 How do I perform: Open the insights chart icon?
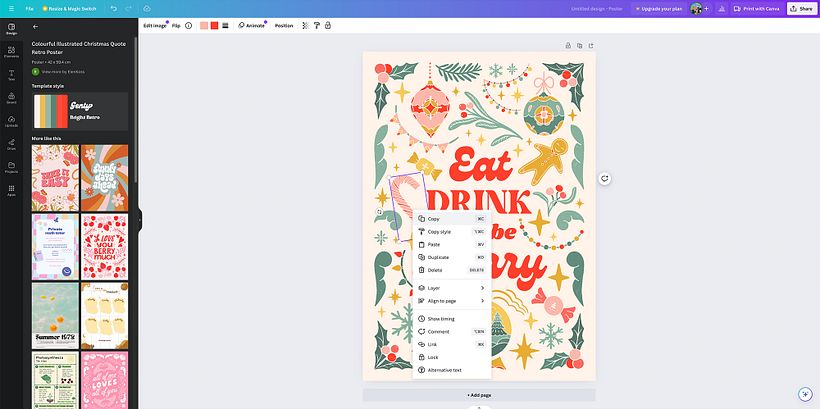(x=722, y=9)
